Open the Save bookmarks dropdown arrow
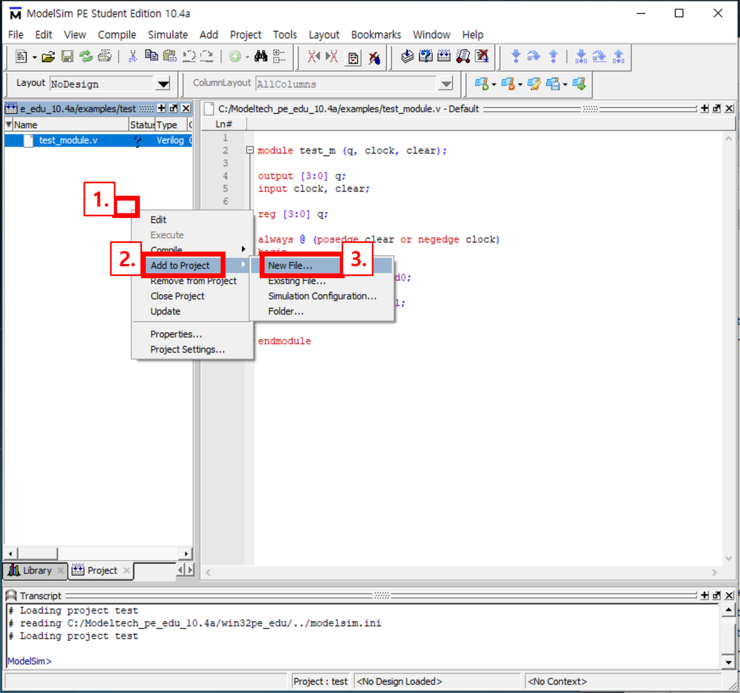This screenshot has width=740, height=693. click(x=565, y=85)
